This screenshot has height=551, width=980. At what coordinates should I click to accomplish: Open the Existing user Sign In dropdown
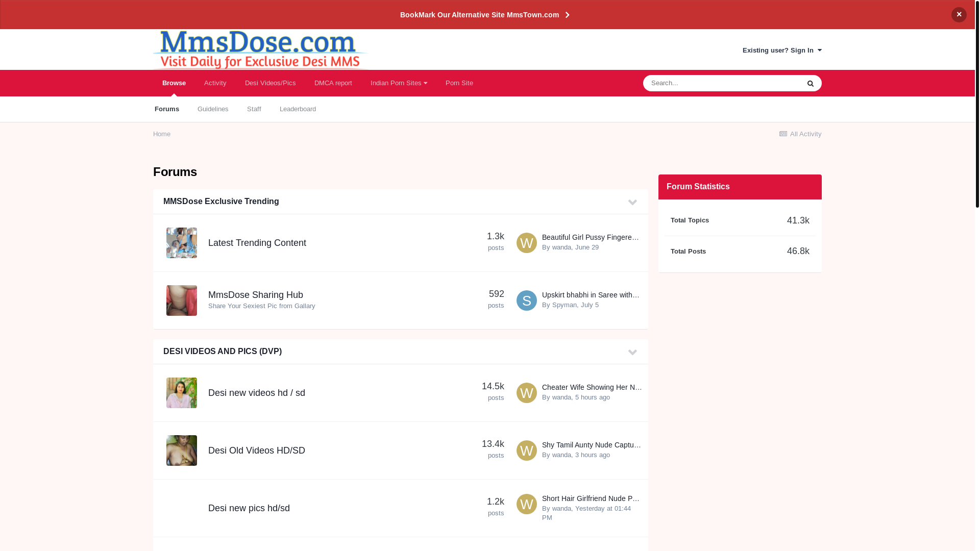[x=781, y=50]
